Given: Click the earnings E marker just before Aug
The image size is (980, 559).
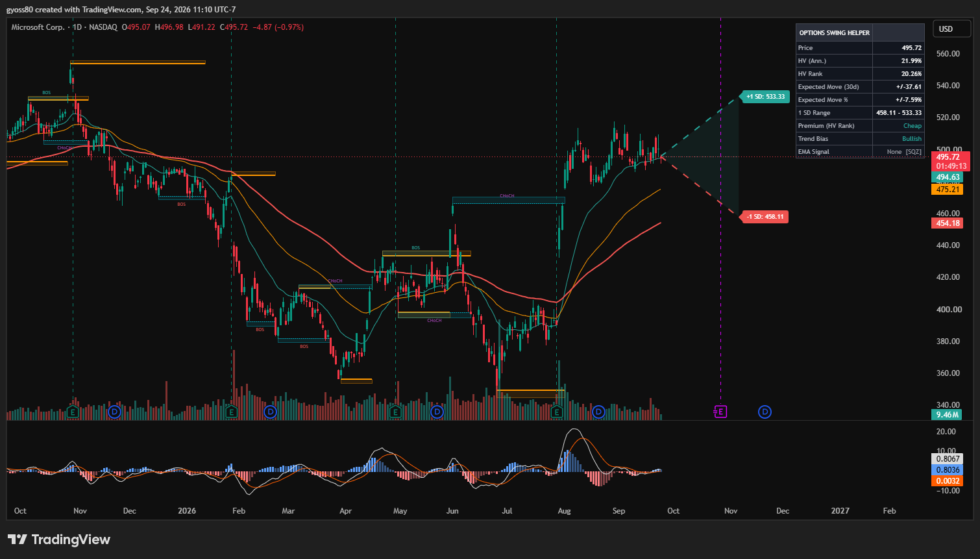Looking at the screenshot, I should tap(557, 412).
